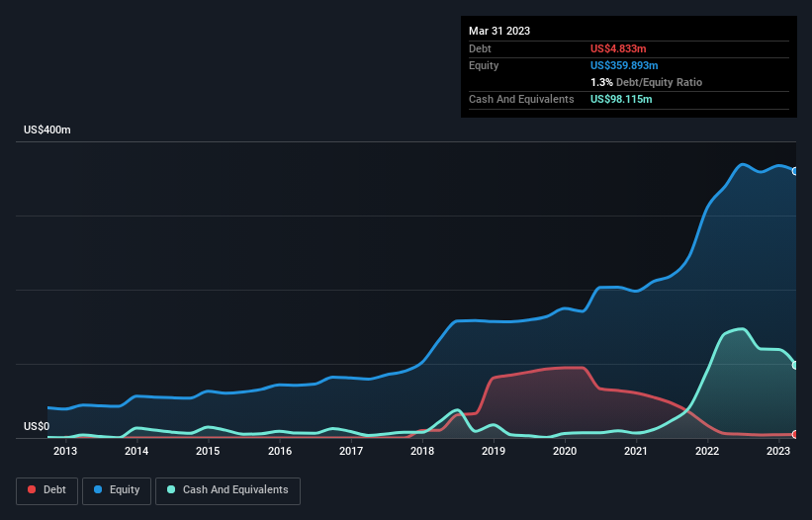This screenshot has height=520, width=812.
Task: Click the 2014 x-axis label
Action: click(136, 451)
